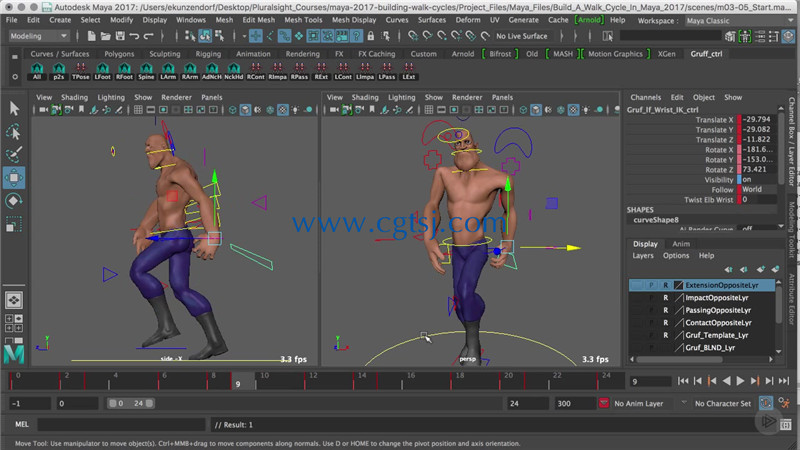Toggle R display type of Gruf_Template_Lyr
Image resolution: width=800 pixels, height=450 pixels.
click(x=665, y=335)
